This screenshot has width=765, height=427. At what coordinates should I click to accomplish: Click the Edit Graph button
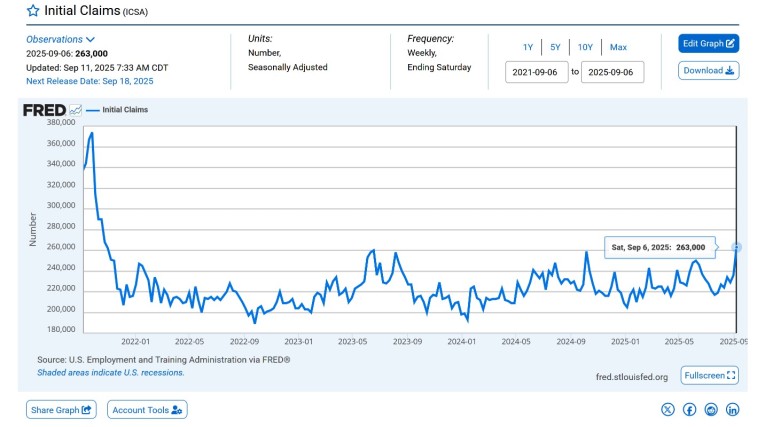click(x=709, y=43)
